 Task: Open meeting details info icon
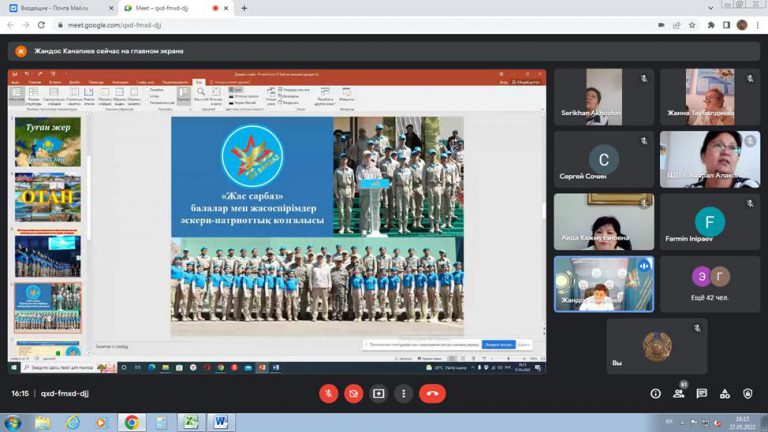(x=656, y=394)
